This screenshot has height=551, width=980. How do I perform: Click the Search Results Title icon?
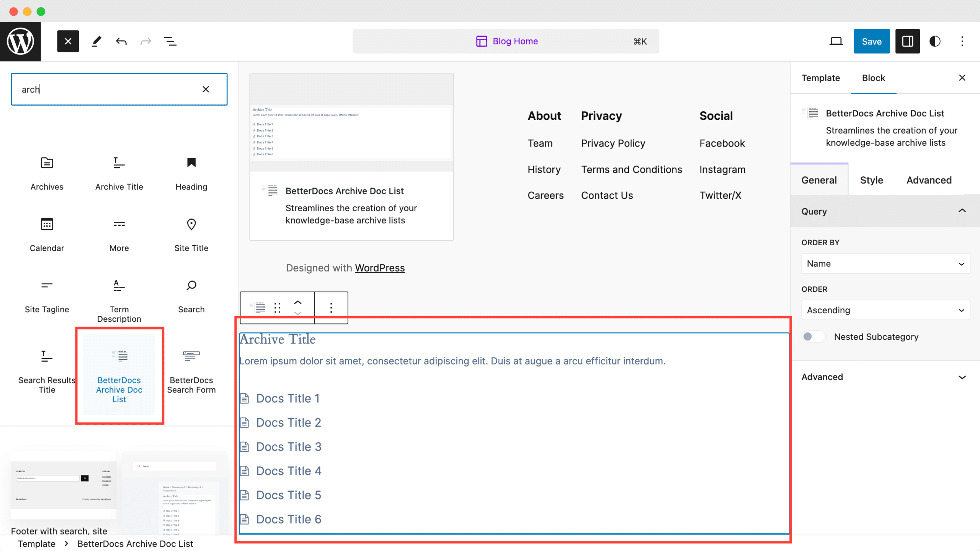point(46,357)
